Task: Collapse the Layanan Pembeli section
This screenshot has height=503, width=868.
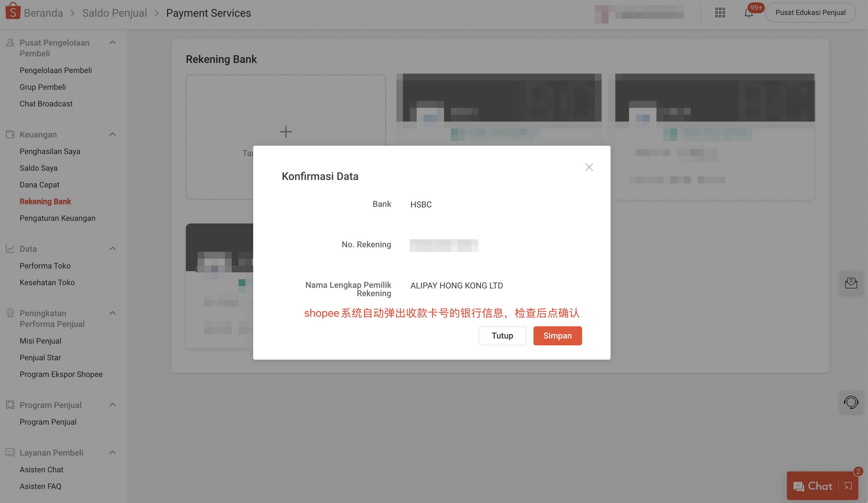Action: click(112, 452)
